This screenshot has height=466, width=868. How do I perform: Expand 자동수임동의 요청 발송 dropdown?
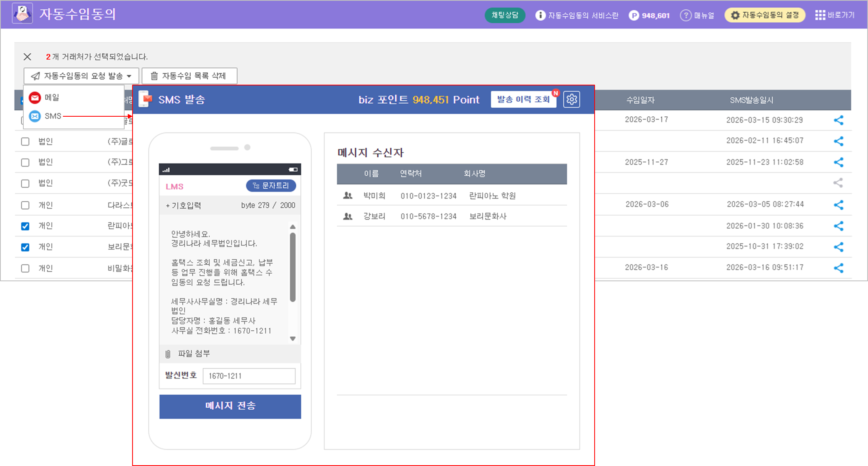pyautogui.click(x=81, y=76)
